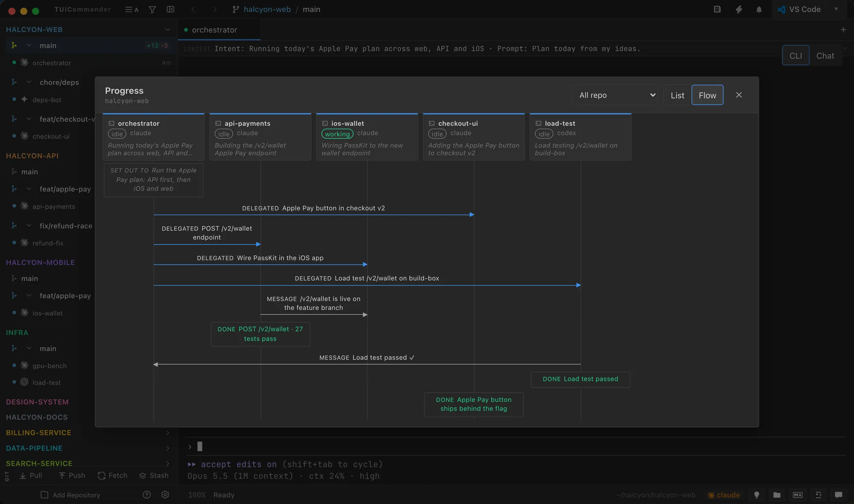Collapse the chore/deps branch
This screenshot has height=504, width=854.
coord(29,82)
